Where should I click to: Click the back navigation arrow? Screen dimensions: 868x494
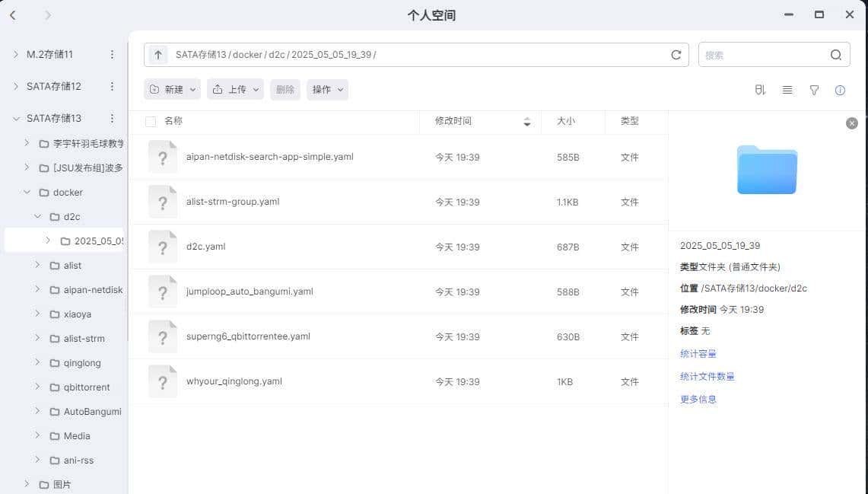coord(14,14)
